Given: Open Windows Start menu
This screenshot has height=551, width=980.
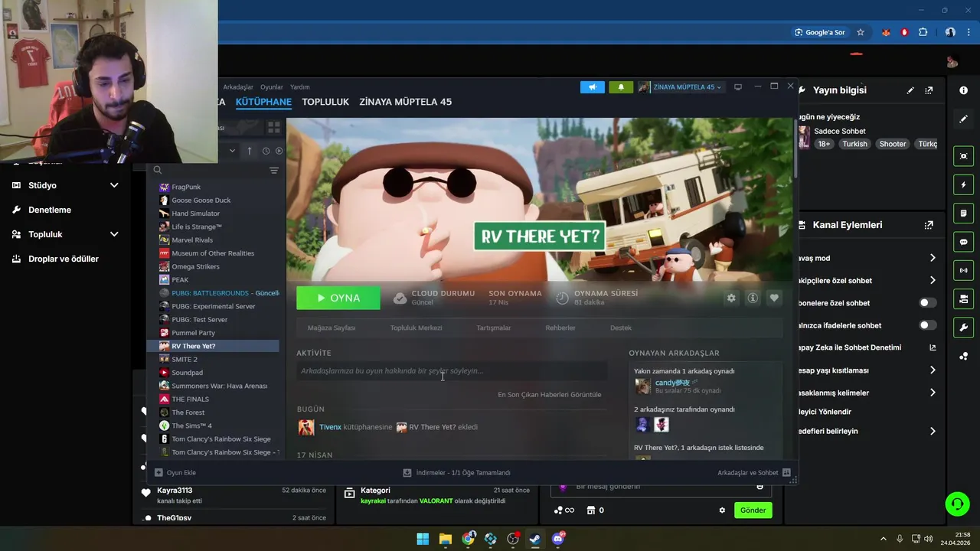Looking at the screenshot, I should pyautogui.click(x=423, y=539).
